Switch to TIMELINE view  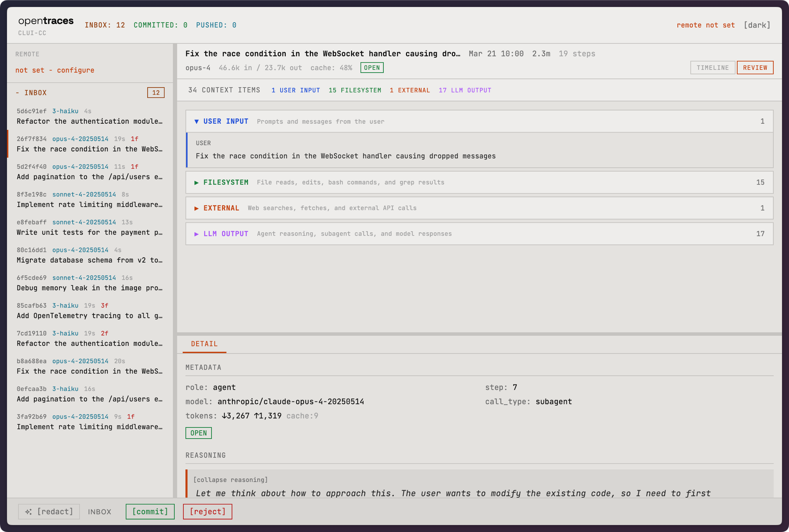tap(712, 67)
